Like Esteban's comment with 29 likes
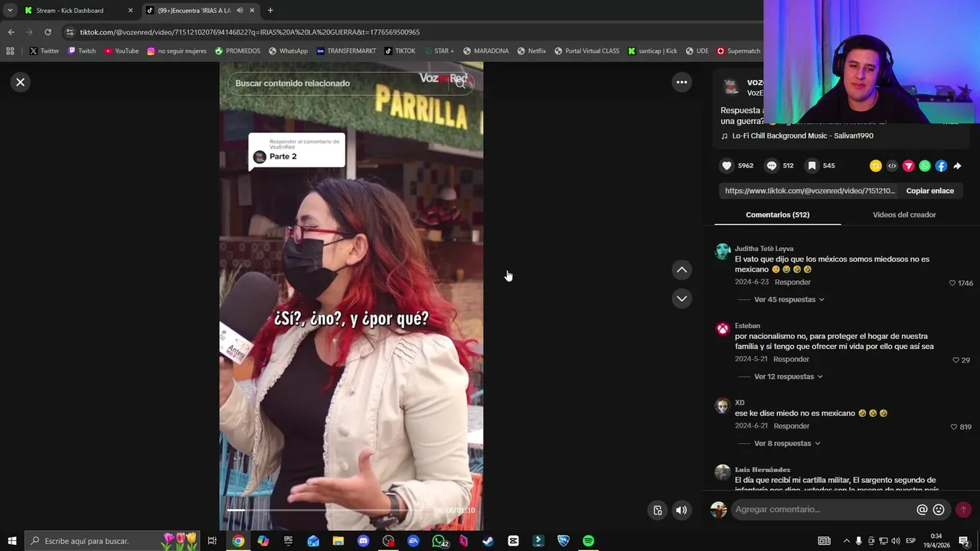 955,360
